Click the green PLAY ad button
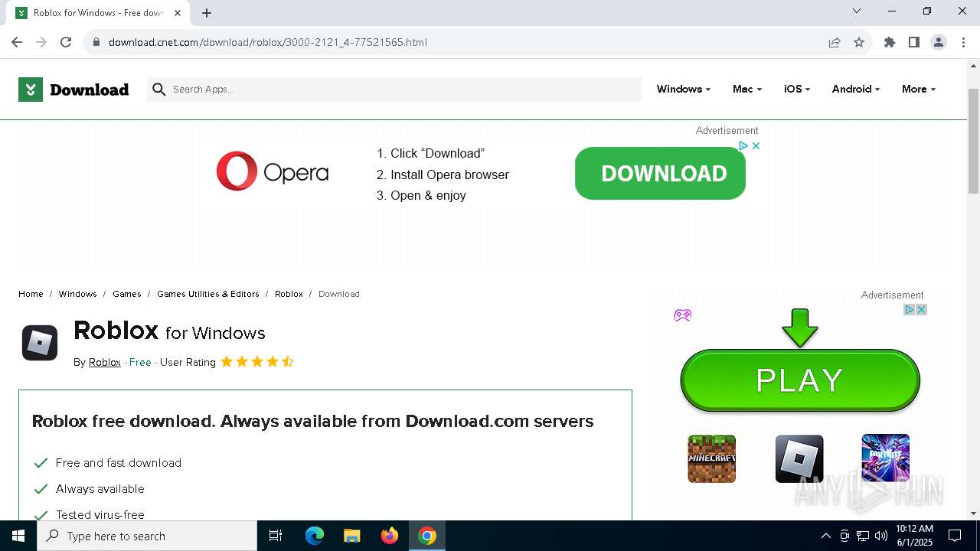 point(800,380)
